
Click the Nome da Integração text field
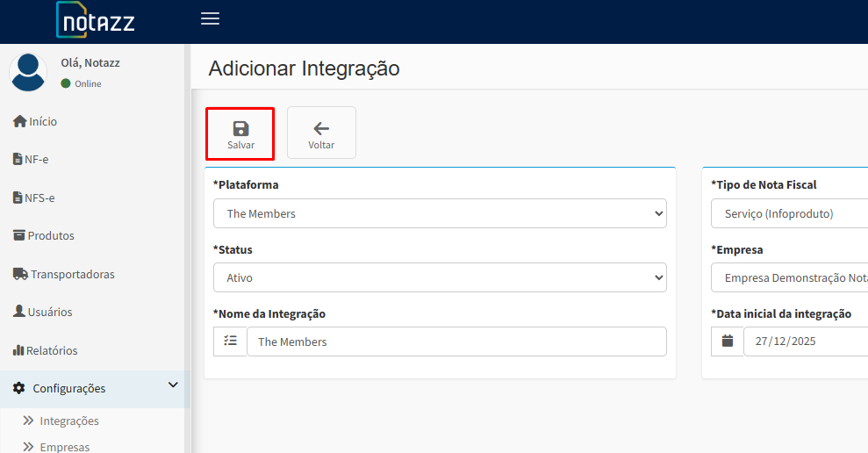coord(456,342)
